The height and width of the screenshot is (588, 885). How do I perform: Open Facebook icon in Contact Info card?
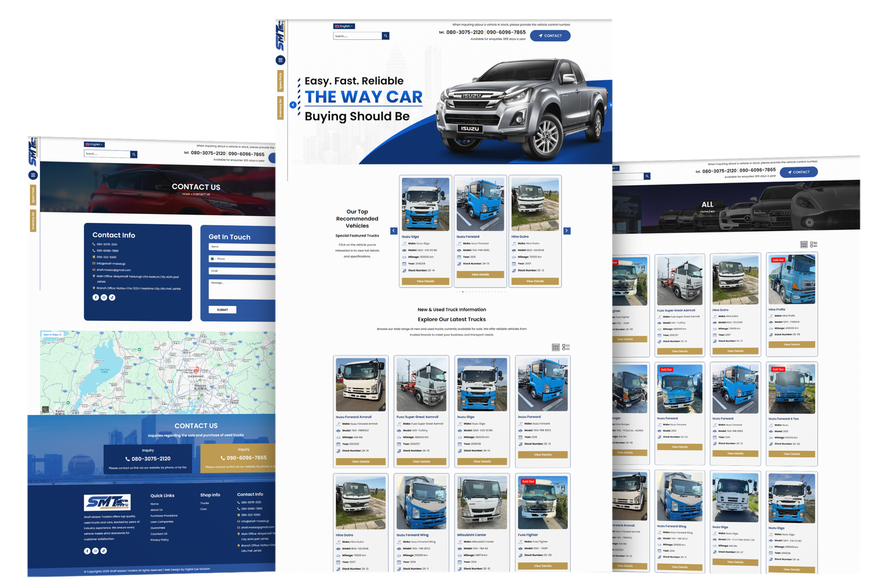pyautogui.click(x=96, y=298)
